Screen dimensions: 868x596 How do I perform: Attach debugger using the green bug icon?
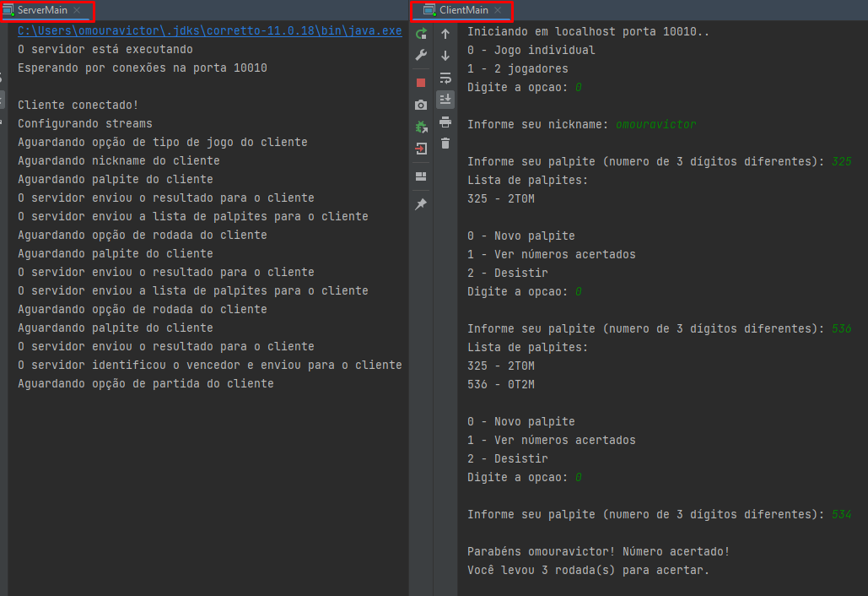pos(421,127)
